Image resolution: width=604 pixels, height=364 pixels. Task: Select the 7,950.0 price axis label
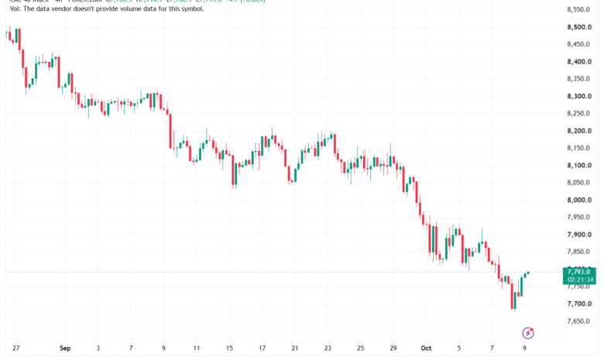click(578, 218)
